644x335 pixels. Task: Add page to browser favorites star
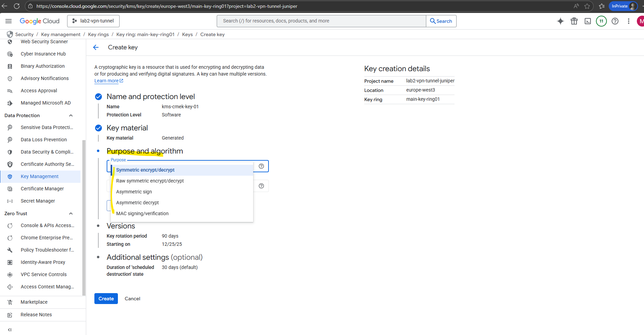point(587,6)
